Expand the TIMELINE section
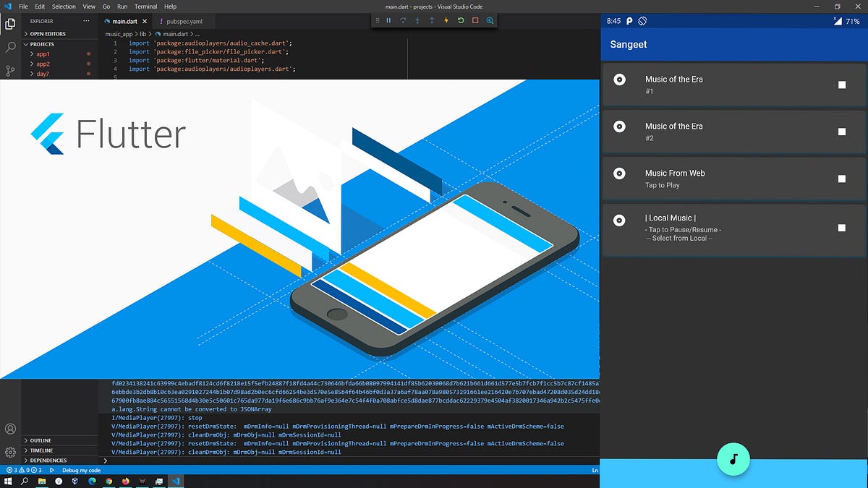The height and width of the screenshot is (488, 868). [x=40, y=450]
